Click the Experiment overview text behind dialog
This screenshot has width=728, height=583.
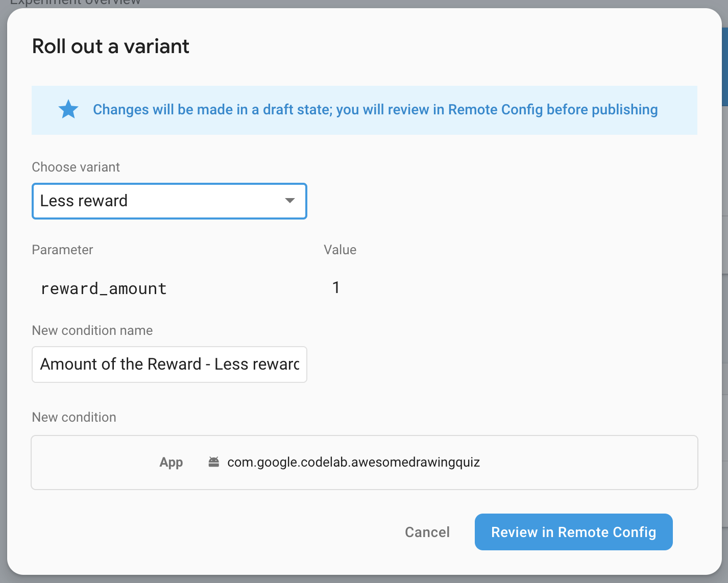75,3
